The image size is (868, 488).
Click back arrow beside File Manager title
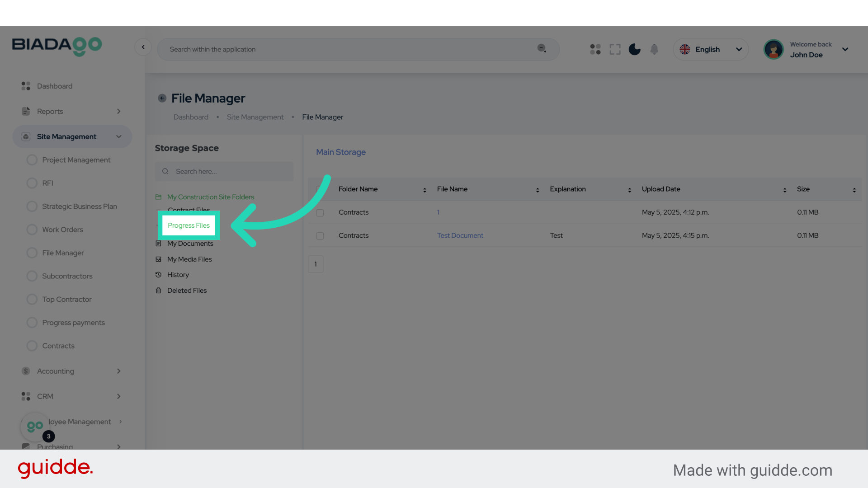(x=162, y=98)
